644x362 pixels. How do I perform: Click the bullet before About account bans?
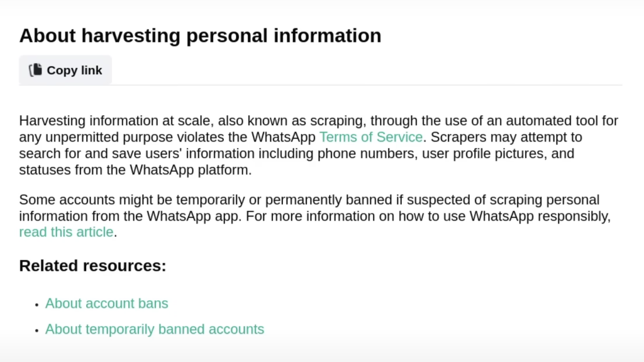point(36,305)
